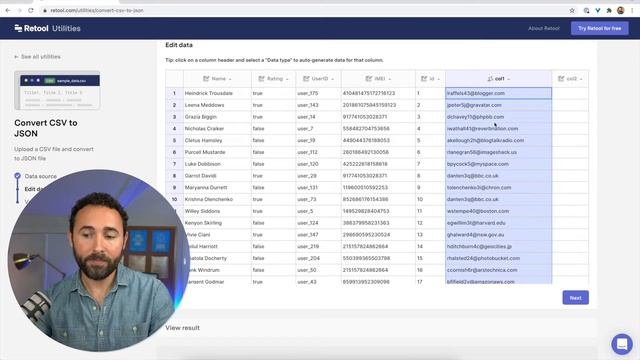640x360 pixels.
Task: Select Rating cell in Willey Siddons row
Action: [x=273, y=211]
